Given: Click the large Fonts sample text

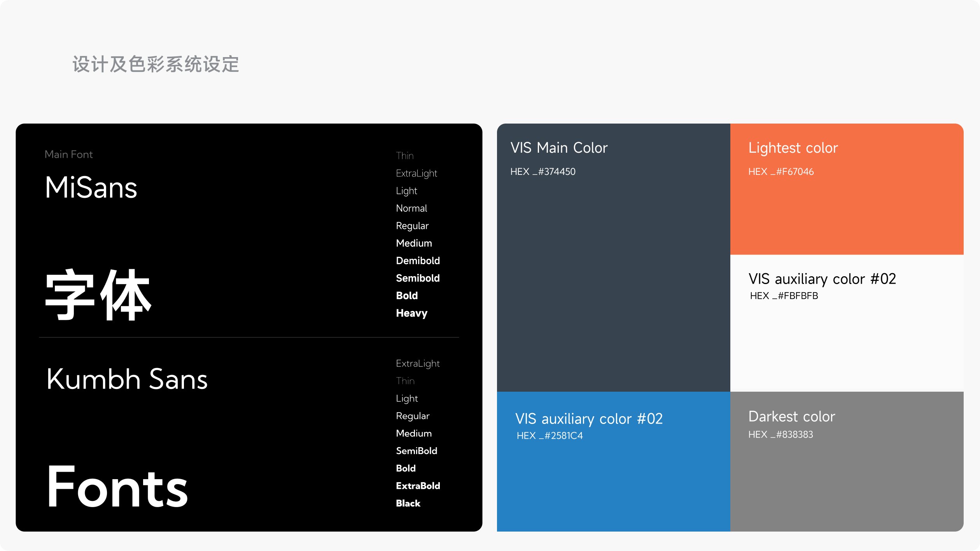Looking at the screenshot, I should click(x=117, y=486).
